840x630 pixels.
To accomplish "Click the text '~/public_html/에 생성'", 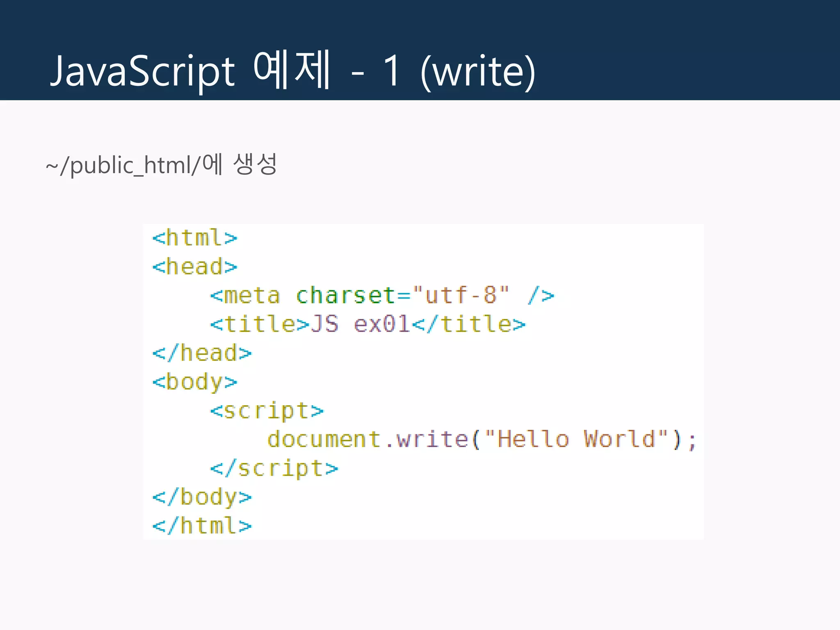I will pyautogui.click(x=161, y=164).
